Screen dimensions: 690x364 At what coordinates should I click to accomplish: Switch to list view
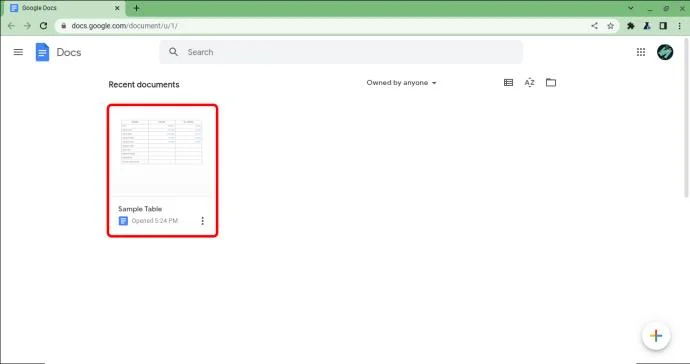(508, 82)
